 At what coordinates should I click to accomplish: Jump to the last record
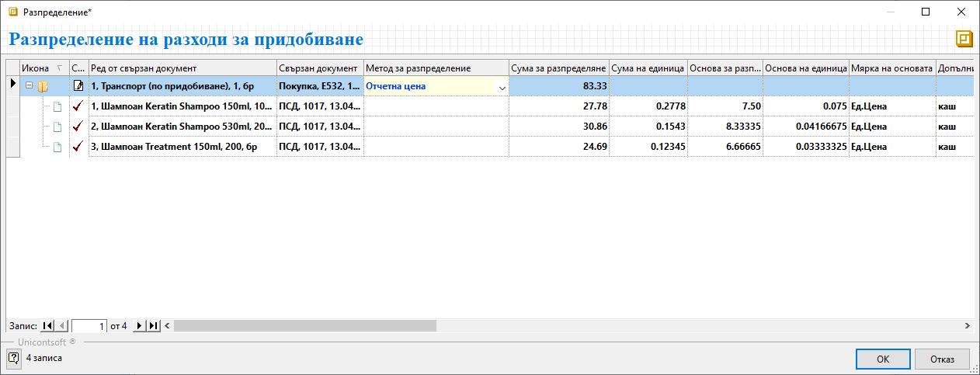tap(153, 326)
